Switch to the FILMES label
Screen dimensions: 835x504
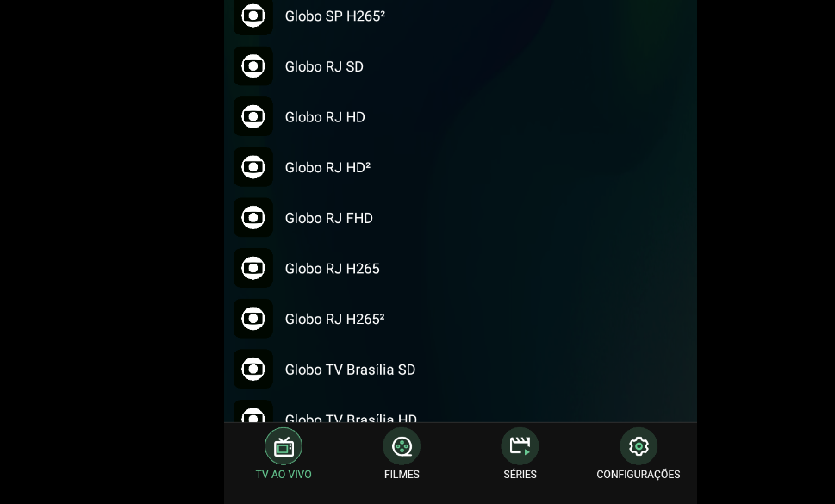(x=402, y=474)
